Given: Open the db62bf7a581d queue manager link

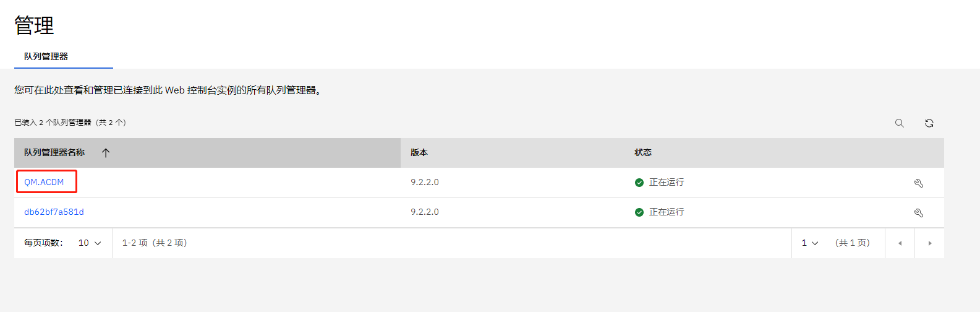Looking at the screenshot, I should [54, 212].
